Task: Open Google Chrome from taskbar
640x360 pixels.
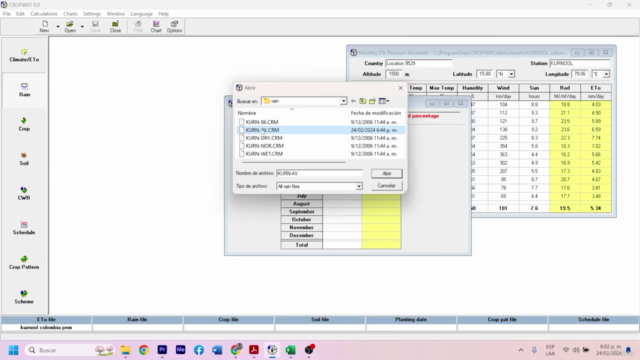Action: click(x=144, y=350)
